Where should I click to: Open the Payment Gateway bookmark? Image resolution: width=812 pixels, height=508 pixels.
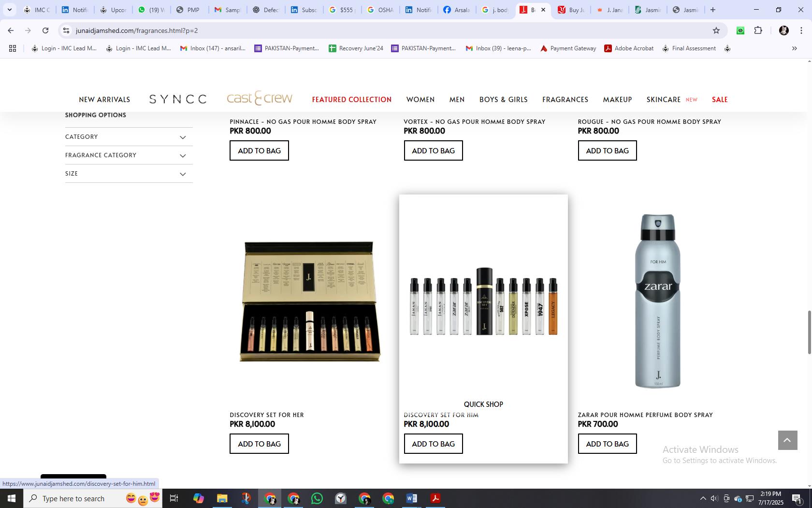(568, 48)
